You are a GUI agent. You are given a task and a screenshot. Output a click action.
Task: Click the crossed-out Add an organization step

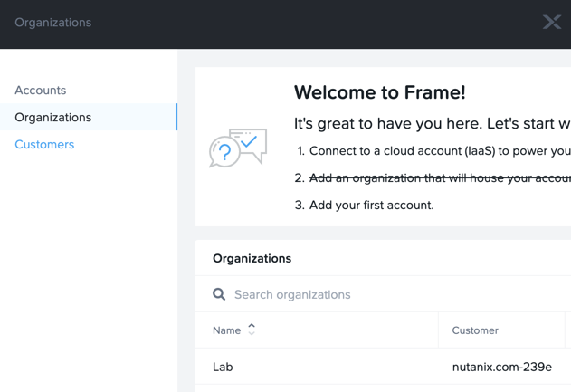click(x=433, y=177)
